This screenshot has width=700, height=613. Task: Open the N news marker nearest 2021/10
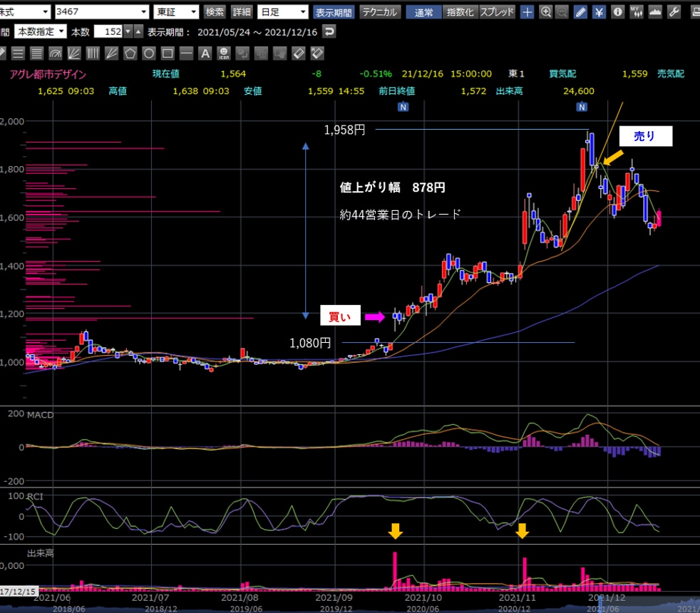tap(403, 107)
